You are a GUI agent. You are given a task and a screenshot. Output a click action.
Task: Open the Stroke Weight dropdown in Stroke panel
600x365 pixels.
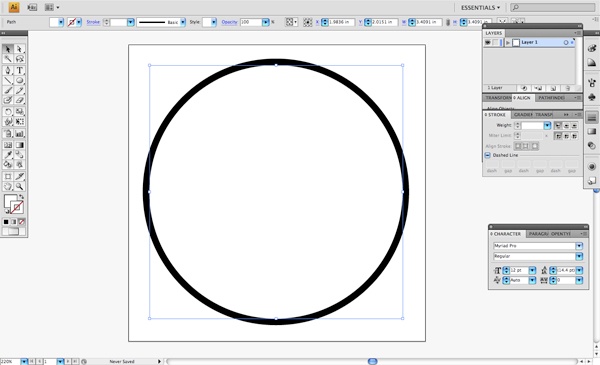point(547,125)
